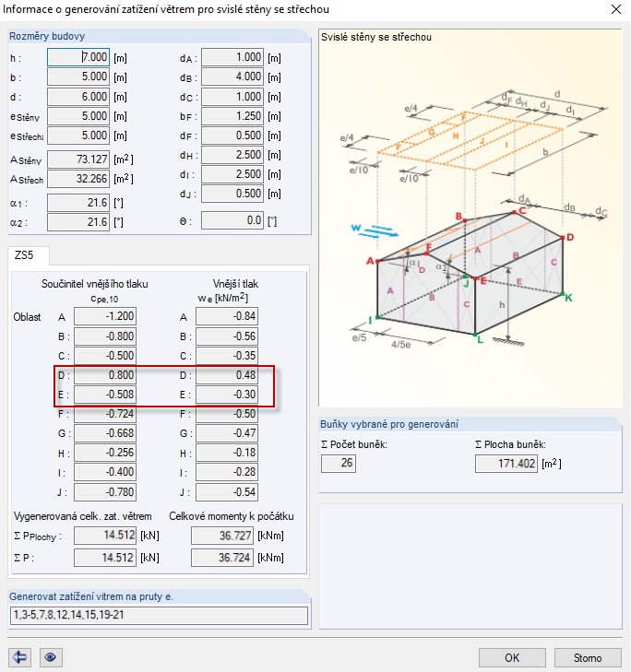Close the wind load information dialog
Screen dimensions: 631x672
pos(616,9)
